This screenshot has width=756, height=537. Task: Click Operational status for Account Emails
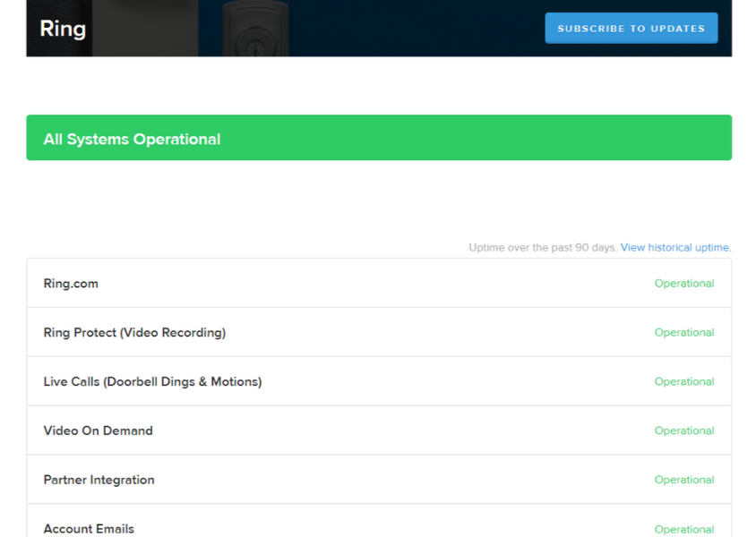click(x=683, y=529)
